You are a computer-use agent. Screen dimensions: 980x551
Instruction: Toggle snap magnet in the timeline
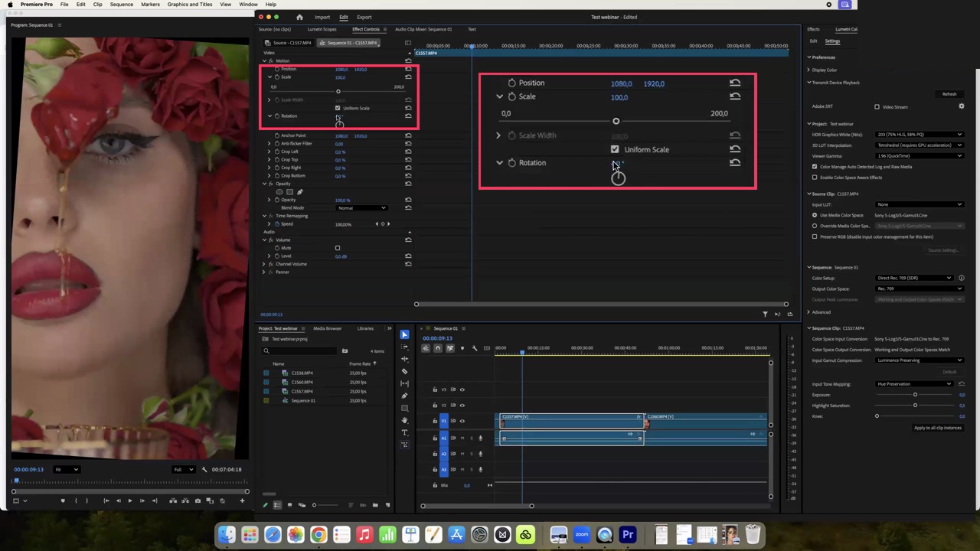coord(438,348)
